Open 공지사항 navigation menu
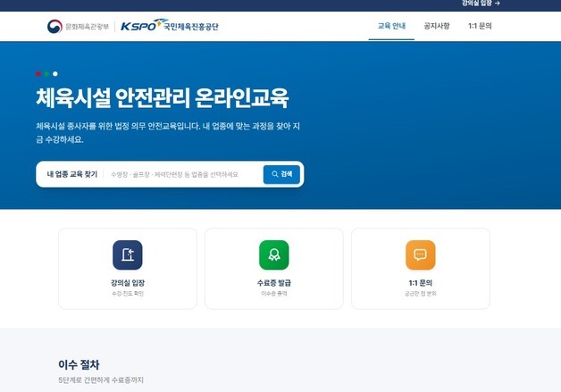This screenshot has width=561, height=392. (x=437, y=26)
